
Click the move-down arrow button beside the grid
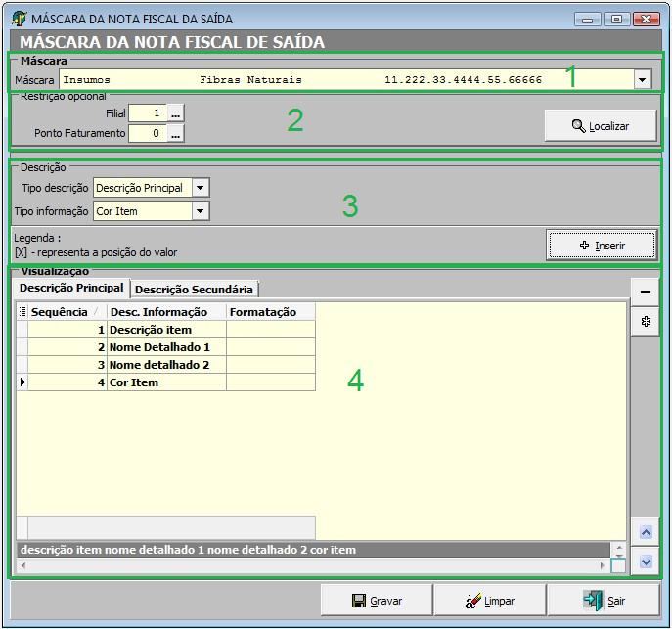coord(645,562)
